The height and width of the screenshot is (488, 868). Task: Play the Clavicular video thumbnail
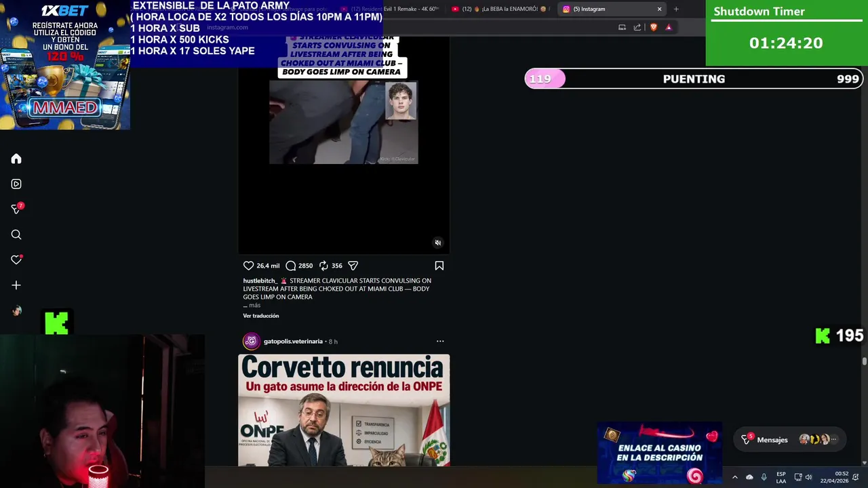[x=344, y=122]
